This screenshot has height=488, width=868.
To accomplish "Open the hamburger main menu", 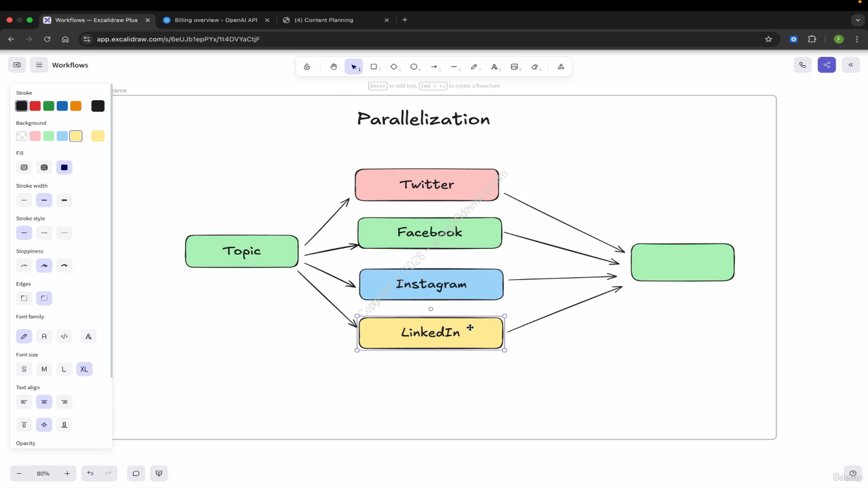I will point(39,65).
